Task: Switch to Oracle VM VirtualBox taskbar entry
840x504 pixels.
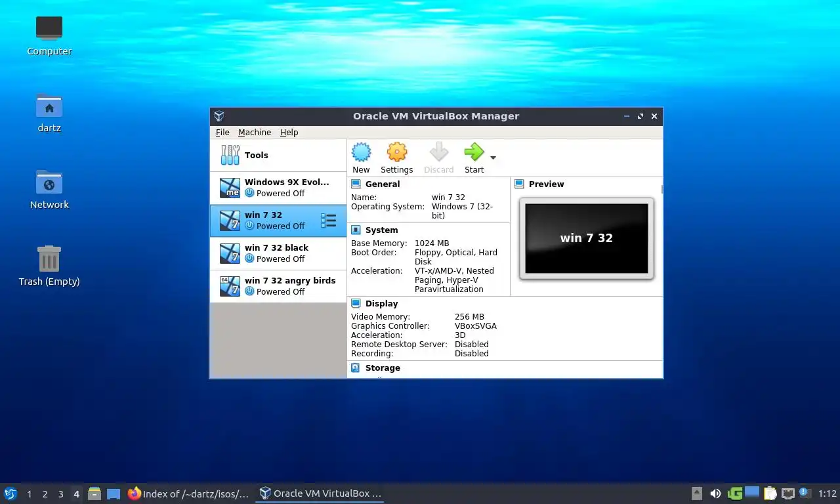Action: [320, 493]
